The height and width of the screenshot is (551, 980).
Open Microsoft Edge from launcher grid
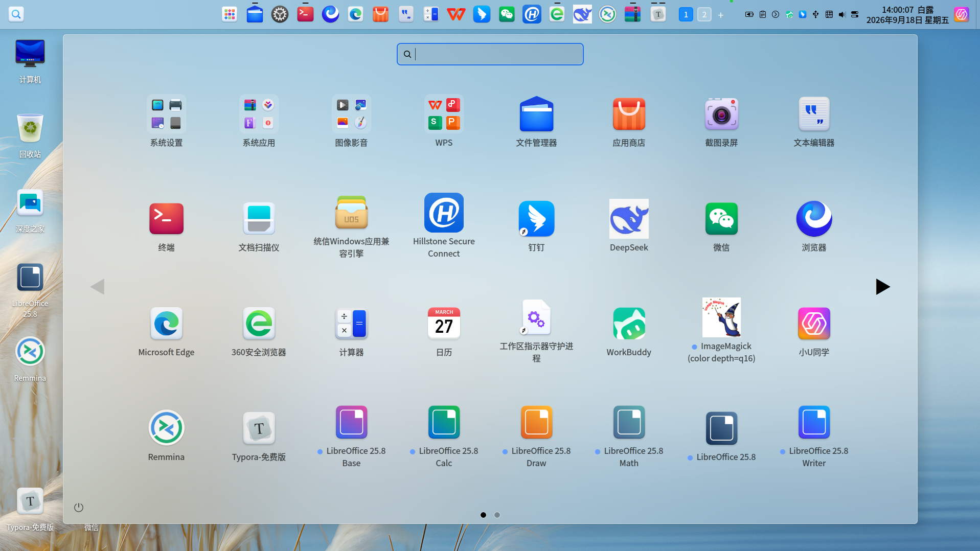click(166, 324)
